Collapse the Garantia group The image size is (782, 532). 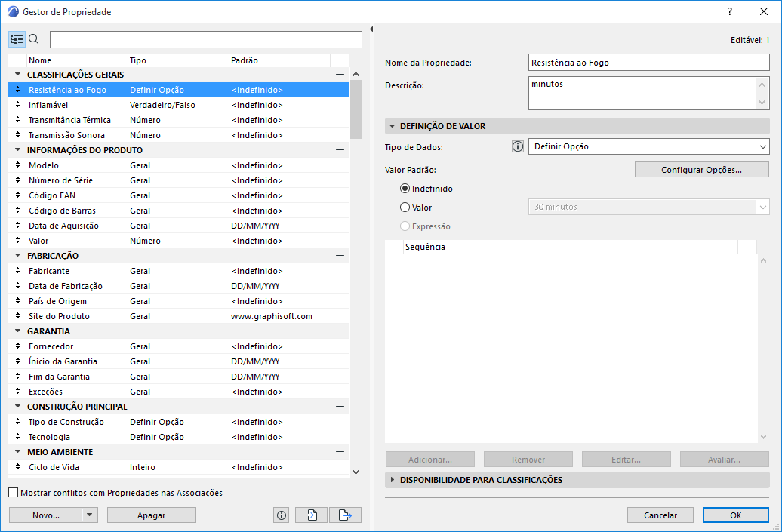[18, 331]
